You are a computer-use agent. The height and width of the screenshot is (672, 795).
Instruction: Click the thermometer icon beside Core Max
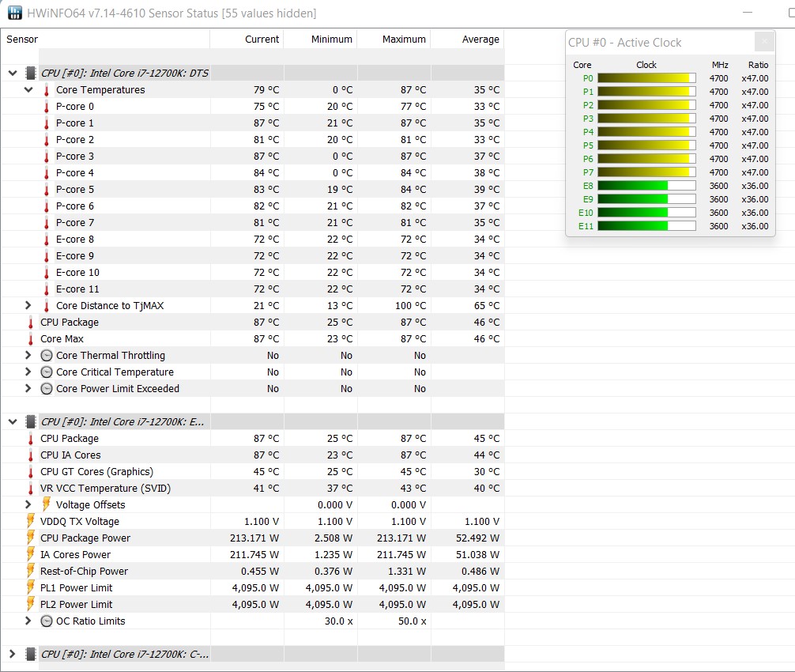(30, 339)
